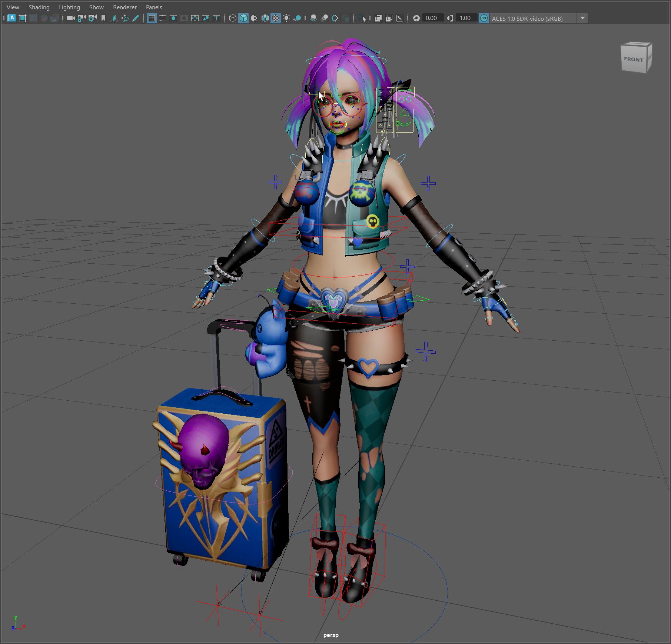
Task: Click the dimmed Gate Mask icon
Action: point(184,18)
